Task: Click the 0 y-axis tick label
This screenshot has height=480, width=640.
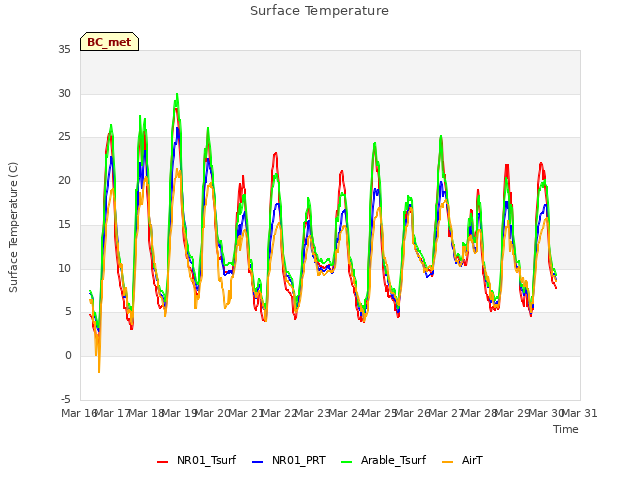Action: tap(68, 356)
